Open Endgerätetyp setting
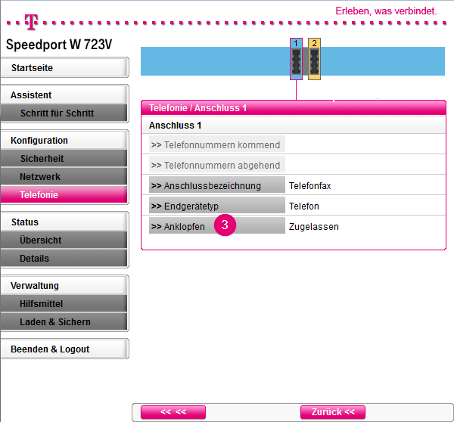 tap(217, 206)
